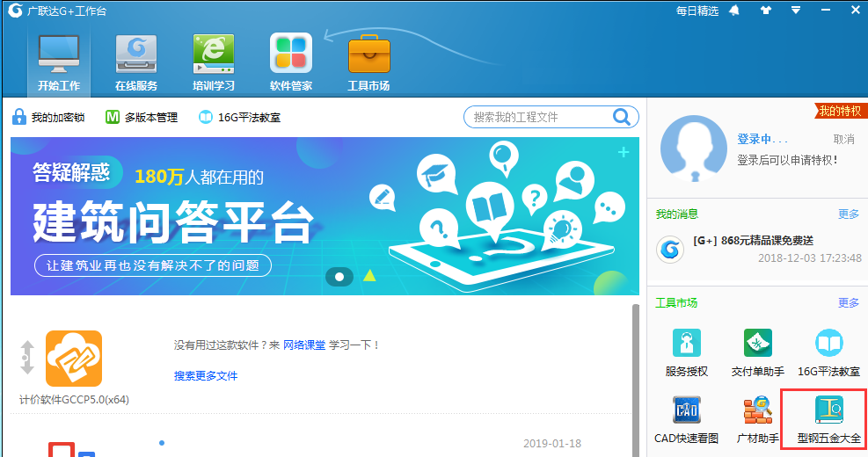The width and height of the screenshot is (868, 457).
Task: Launch the CAD快速看图 tool
Action: pyautogui.click(x=687, y=420)
